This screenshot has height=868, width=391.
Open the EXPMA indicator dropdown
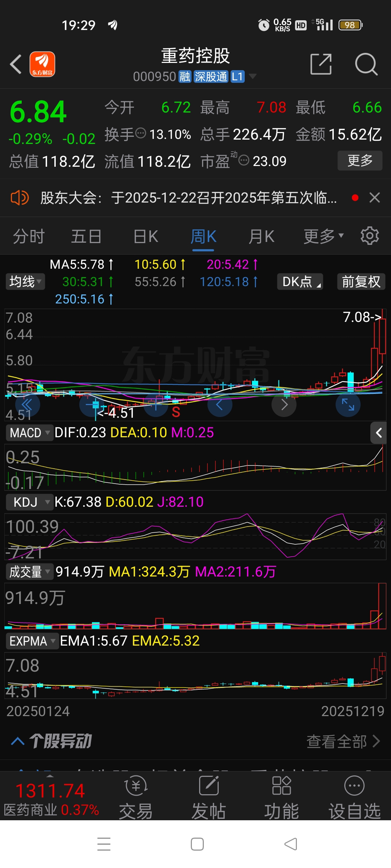(32, 641)
